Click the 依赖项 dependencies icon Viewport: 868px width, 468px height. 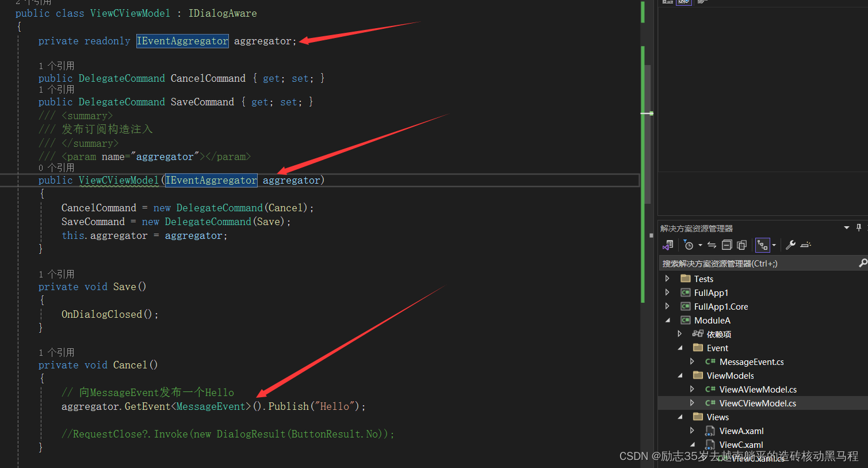click(698, 334)
